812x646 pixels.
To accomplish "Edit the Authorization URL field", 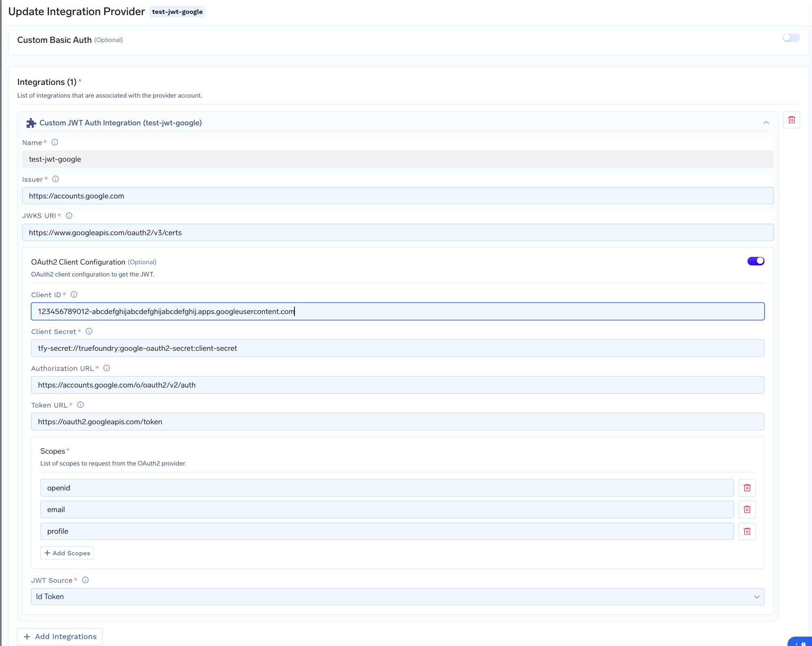I will [397, 385].
